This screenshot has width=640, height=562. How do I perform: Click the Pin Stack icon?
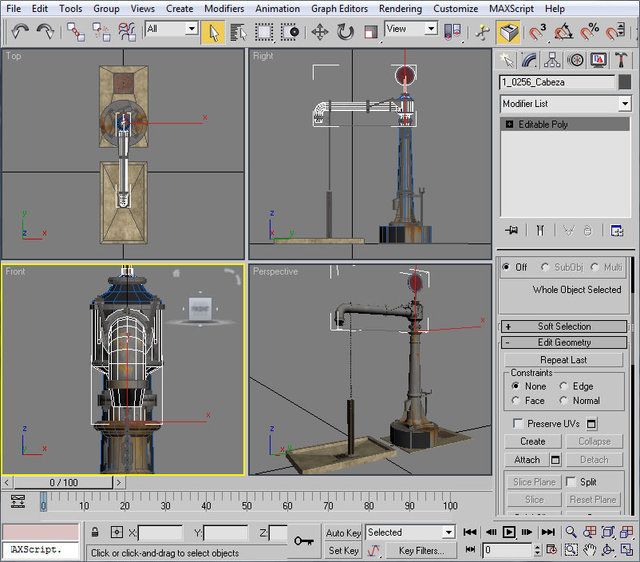pyautogui.click(x=512, y=230)
